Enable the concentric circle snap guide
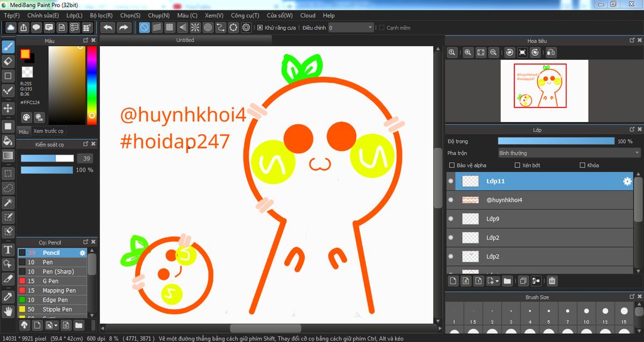Viewport: 644px width, 342px height. (x=208, y=28)
